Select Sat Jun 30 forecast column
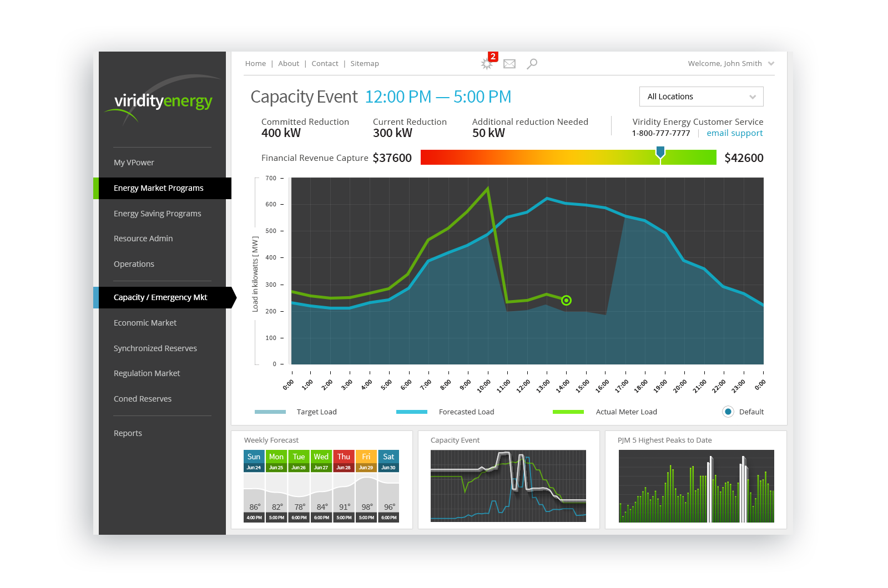Image resolution: width=888 pixels, height=588 pixels. tap(389, 486)
